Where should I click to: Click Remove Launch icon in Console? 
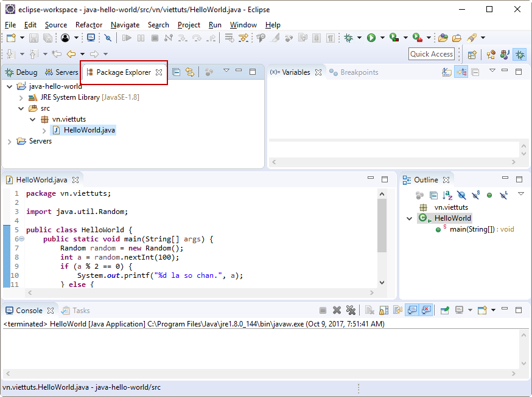tap(337, 310)
